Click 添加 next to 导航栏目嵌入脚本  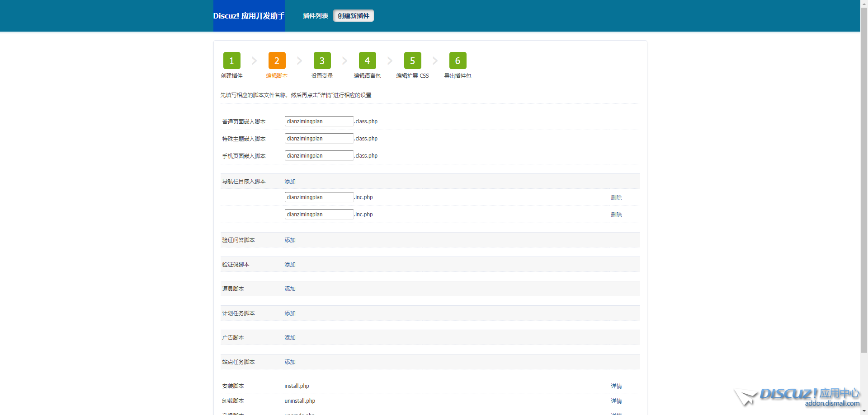click(290, 182)
